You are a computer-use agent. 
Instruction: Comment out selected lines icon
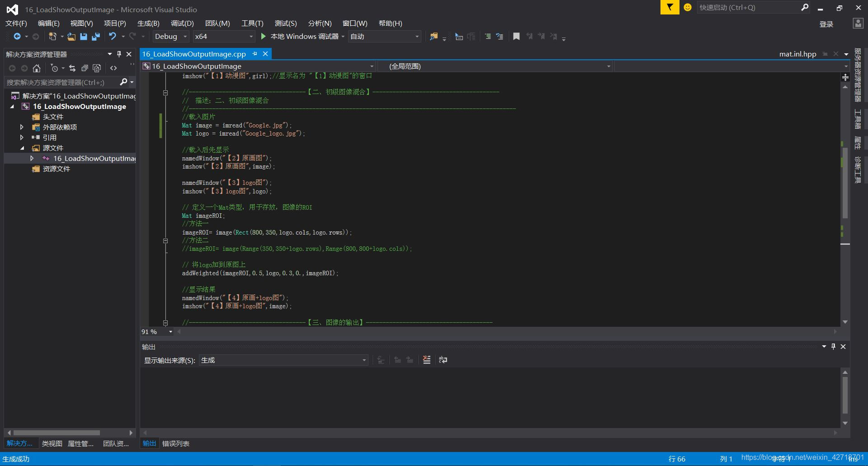point(488,37)
